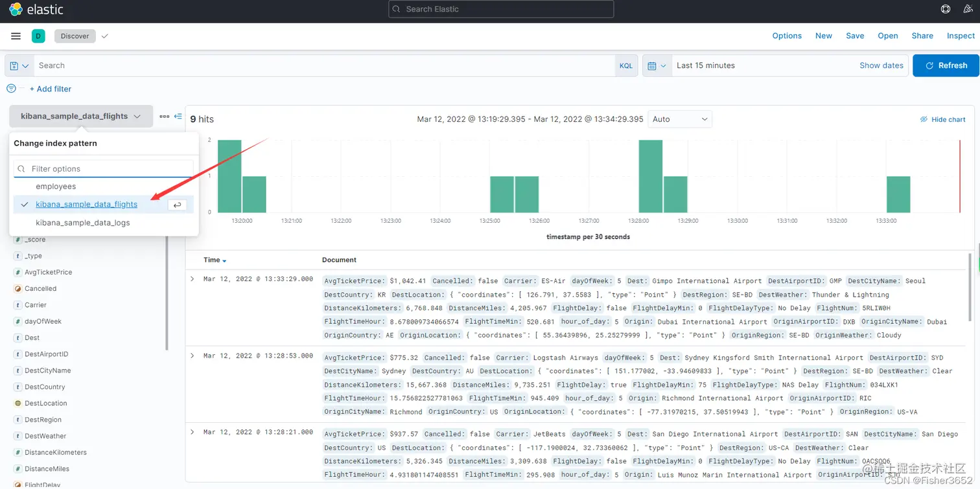Open the kibana_sample_data_flights index dropdown
This screenshot has height=489, width=980.
[81, 117]
